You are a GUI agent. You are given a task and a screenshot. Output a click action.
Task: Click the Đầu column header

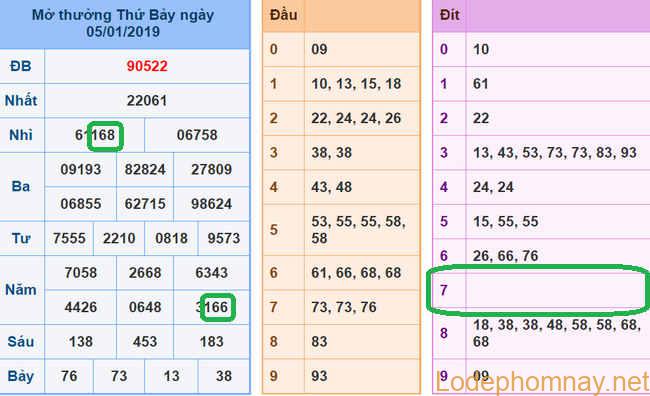(284, 15)
